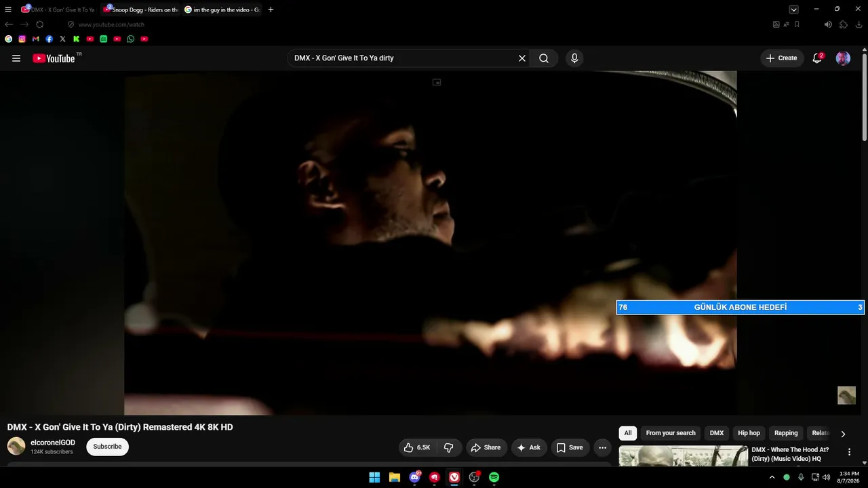
Task: Select the Rapping filter chip
Action: (786, 433)
